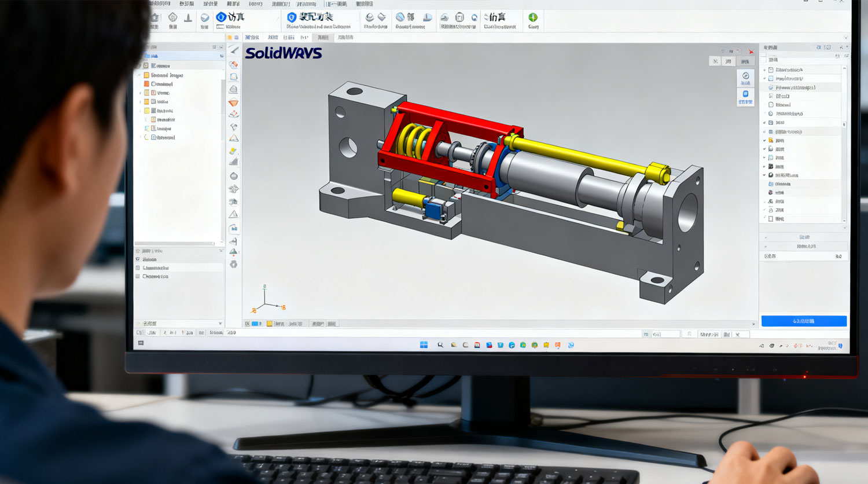Uncheck the checkmark beside the first checked tree feature
The image size is (868, 484).
pyautogui.click(x=765, y=78)
